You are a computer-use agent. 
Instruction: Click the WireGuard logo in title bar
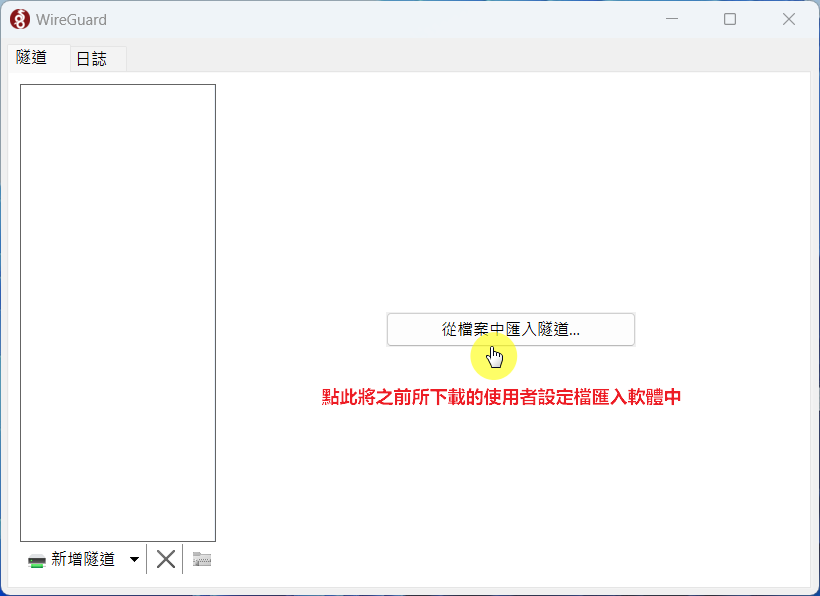[20, 19]
